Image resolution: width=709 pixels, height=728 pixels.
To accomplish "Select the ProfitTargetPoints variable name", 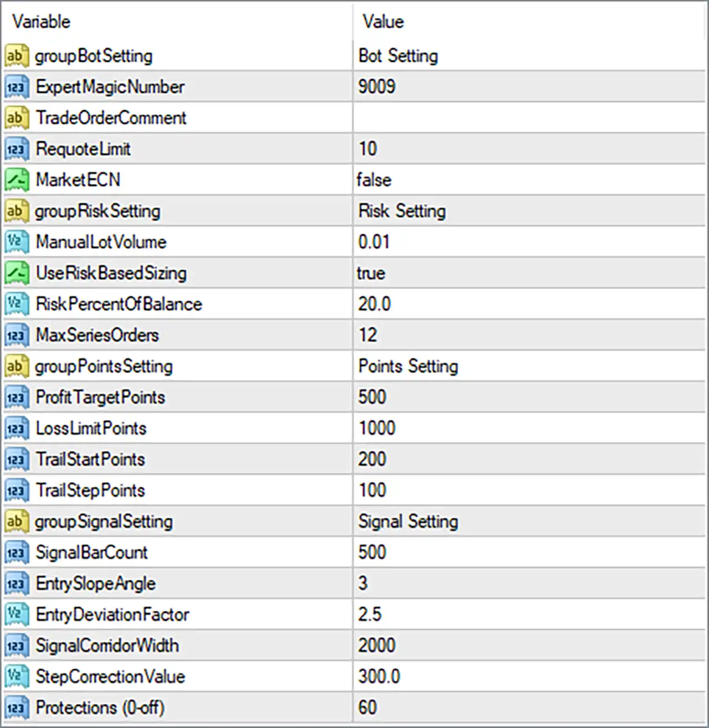I will [100, 397].
